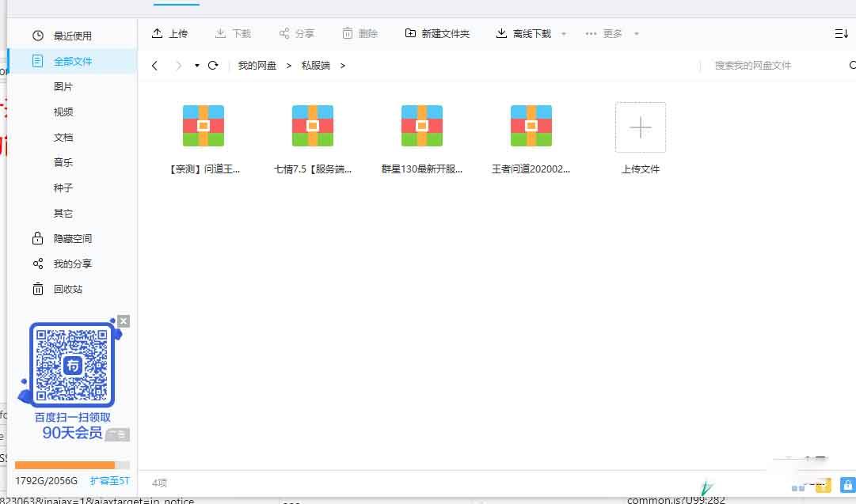Select the 王者问道202002... archive file

coord(531,139)
